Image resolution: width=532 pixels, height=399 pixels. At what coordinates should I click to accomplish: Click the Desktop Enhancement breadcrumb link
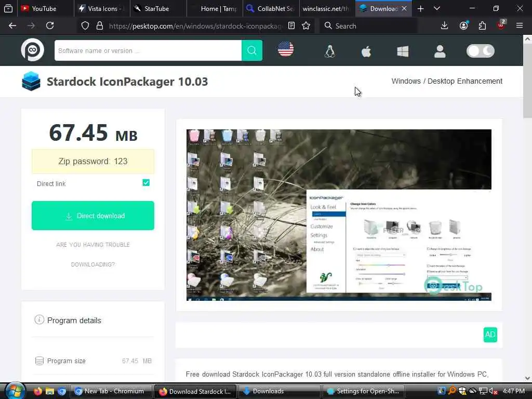tap(465, 81)
